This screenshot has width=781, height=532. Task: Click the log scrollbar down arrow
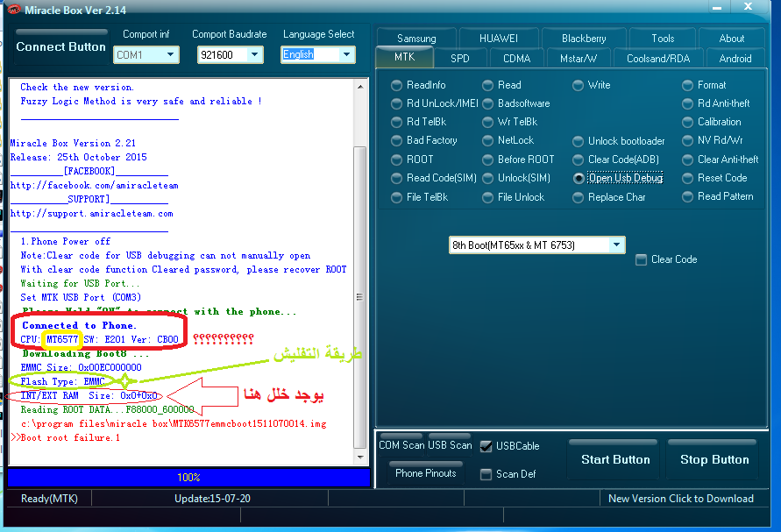click(360, 457)
